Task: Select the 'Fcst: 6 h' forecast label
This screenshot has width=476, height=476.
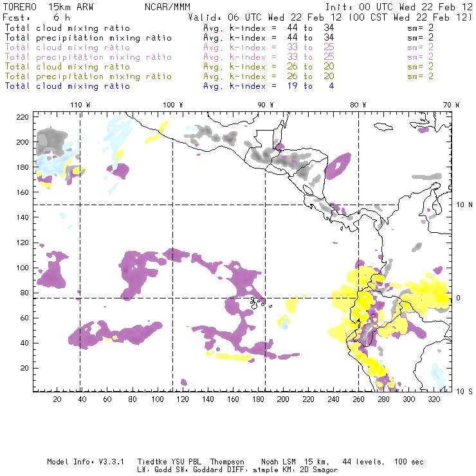Action: pyautogui.click(x=36, y=17)
